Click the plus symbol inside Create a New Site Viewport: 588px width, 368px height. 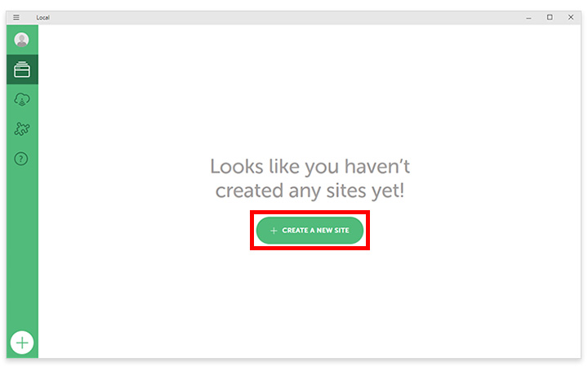point(274,231)
